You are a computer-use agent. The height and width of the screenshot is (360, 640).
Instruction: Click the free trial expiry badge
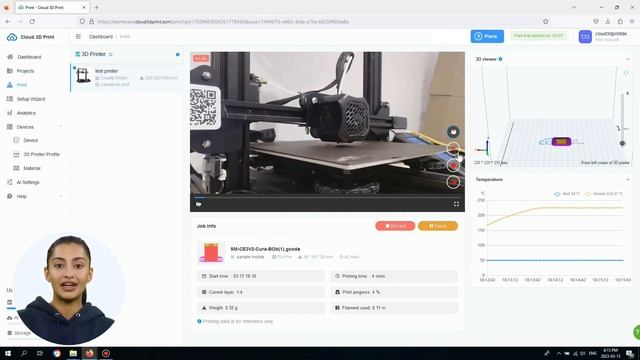click(538, 36)
